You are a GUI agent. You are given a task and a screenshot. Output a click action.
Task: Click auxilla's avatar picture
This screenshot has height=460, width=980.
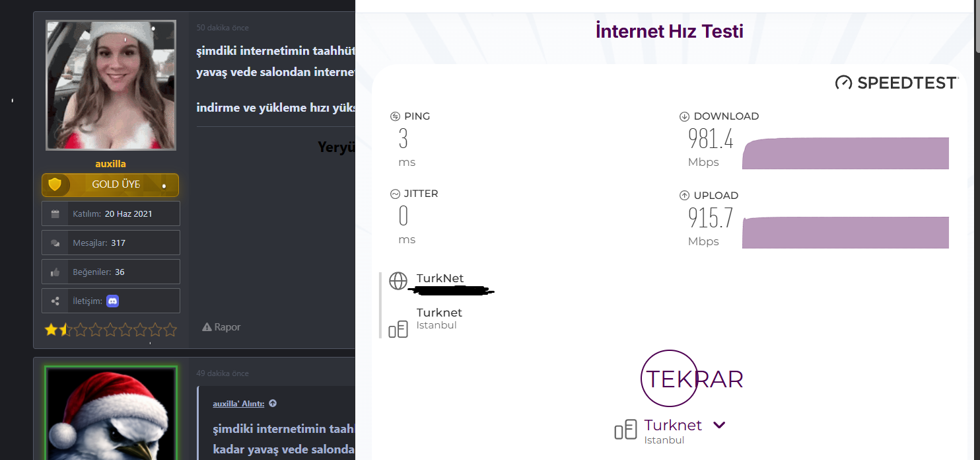111,85
